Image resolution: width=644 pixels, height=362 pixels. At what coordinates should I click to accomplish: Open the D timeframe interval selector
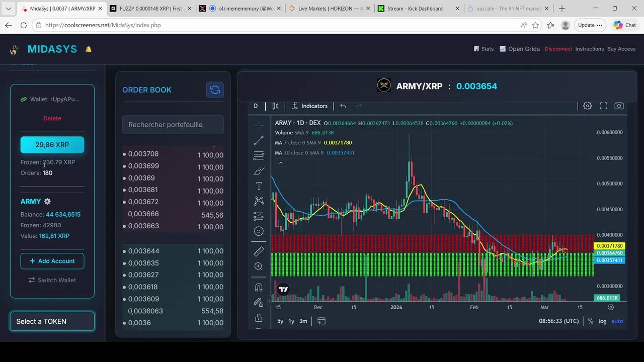point(256,106)
